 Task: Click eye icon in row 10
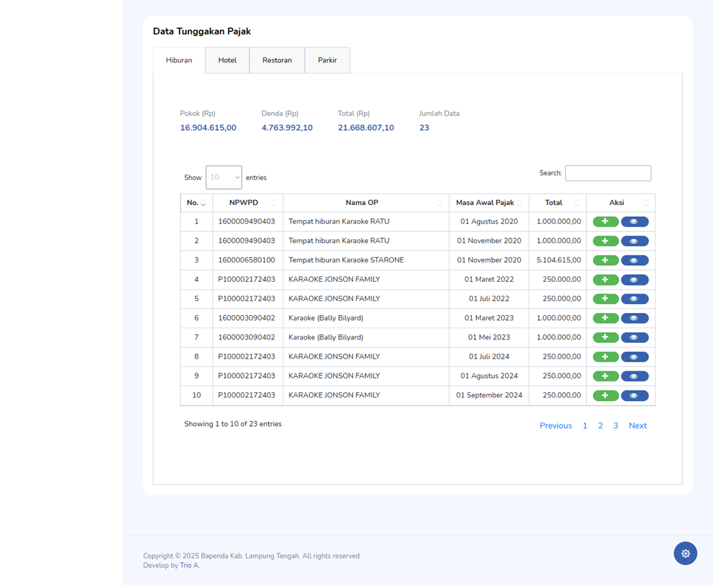635,395
